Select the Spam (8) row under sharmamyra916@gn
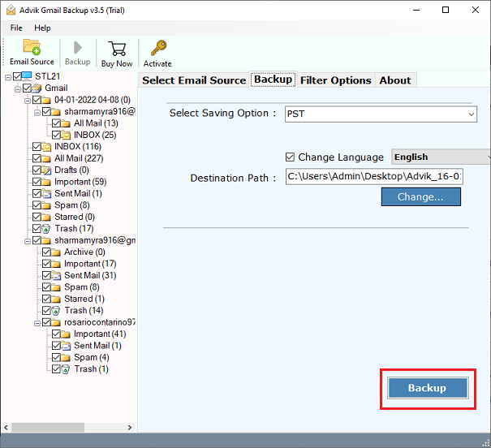 point(82,287)
